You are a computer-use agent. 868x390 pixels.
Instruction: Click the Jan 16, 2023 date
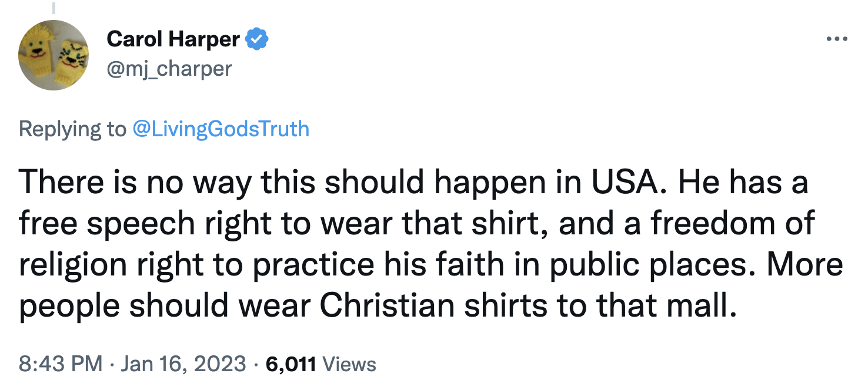tap(185, 364)
